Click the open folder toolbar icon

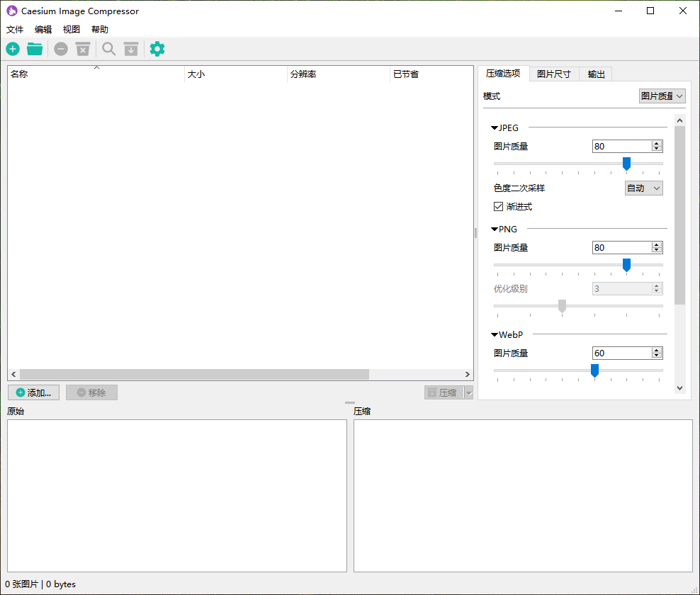pyautogui.click(x=35, y=49)
